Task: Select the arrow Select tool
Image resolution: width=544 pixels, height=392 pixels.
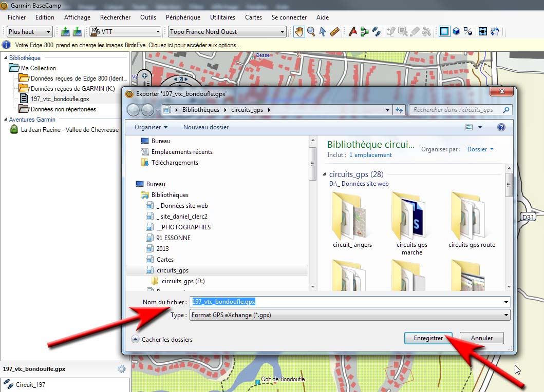Action: [323, 31]
